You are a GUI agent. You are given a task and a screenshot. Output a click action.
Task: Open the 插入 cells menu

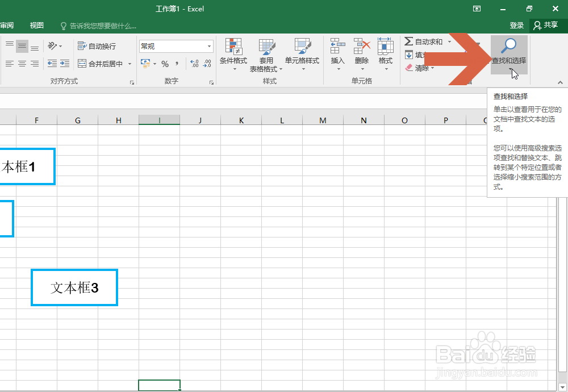pyautogui.click(x=337, y=55)
